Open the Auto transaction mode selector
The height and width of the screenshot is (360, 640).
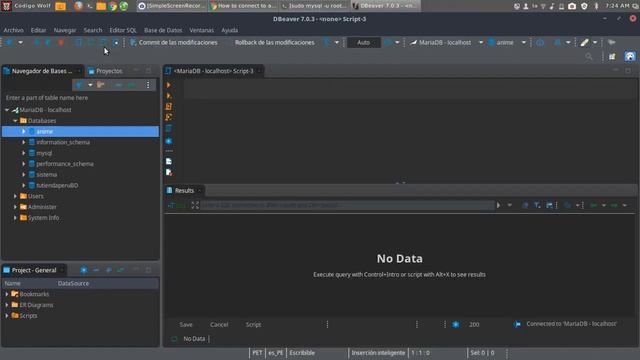tap(363, 42)
